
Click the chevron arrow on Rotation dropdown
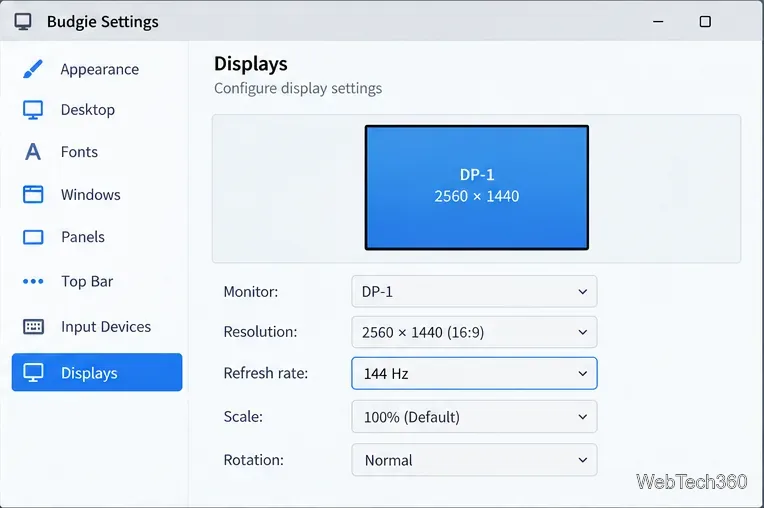tap(582, 460)
